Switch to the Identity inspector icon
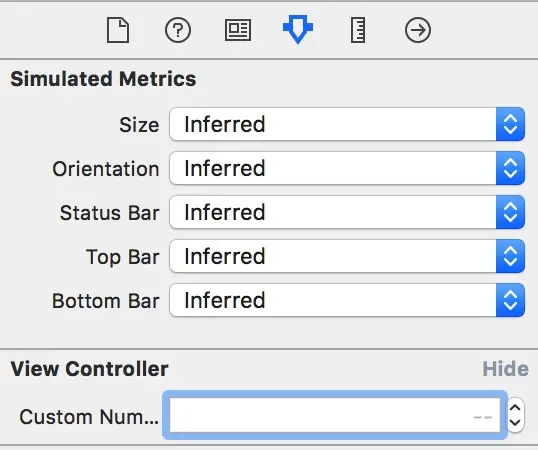Viewport: 538px width, 450px height. coord(238,31)
